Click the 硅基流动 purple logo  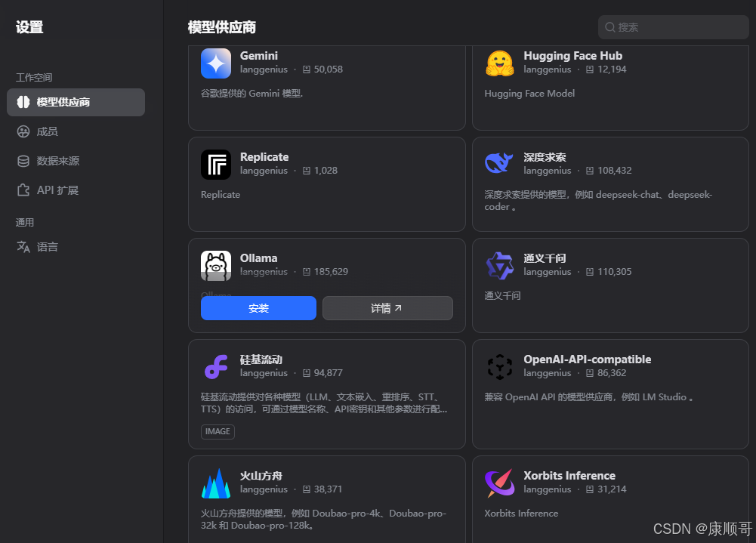[215, 367]
